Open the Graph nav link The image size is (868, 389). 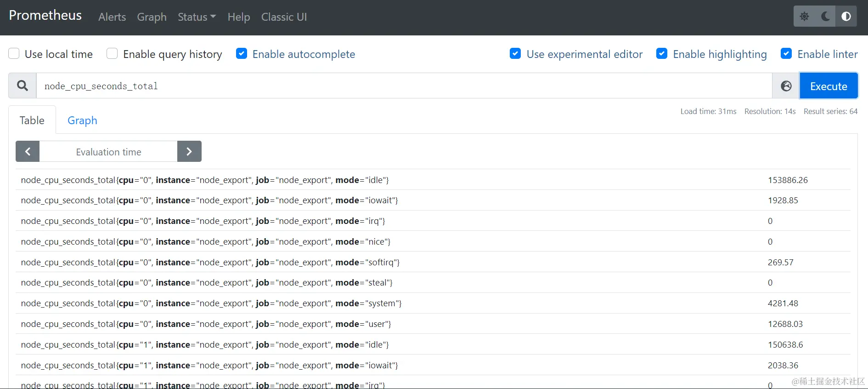(152, 17)
